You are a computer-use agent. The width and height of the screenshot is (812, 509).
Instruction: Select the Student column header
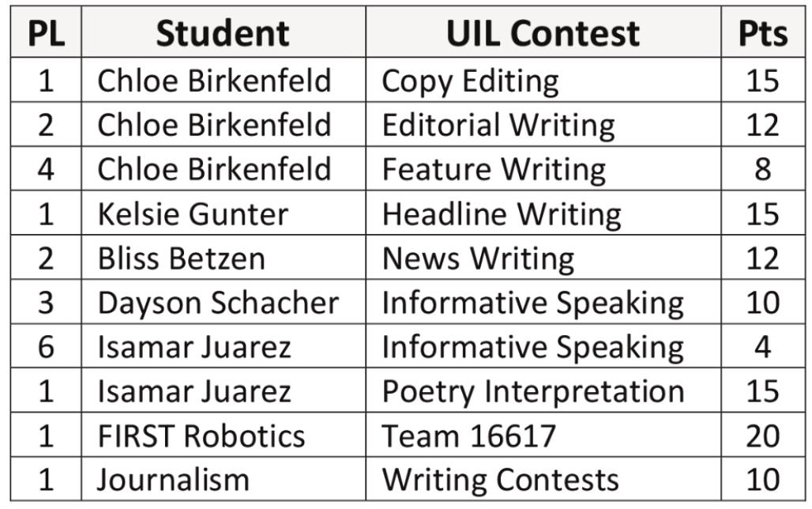(224, 32)
